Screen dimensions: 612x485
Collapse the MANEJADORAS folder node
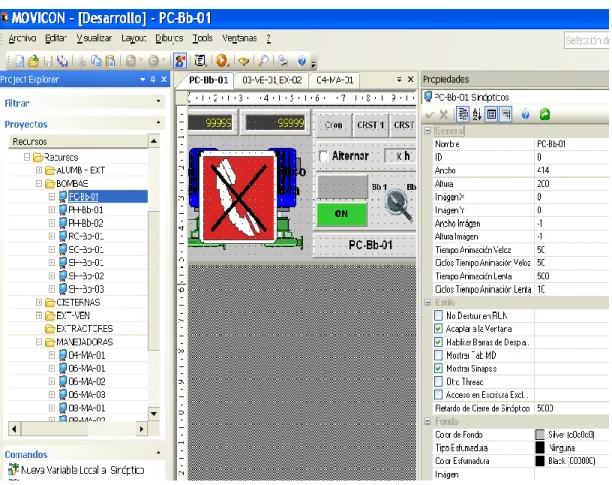coord(39,342)
